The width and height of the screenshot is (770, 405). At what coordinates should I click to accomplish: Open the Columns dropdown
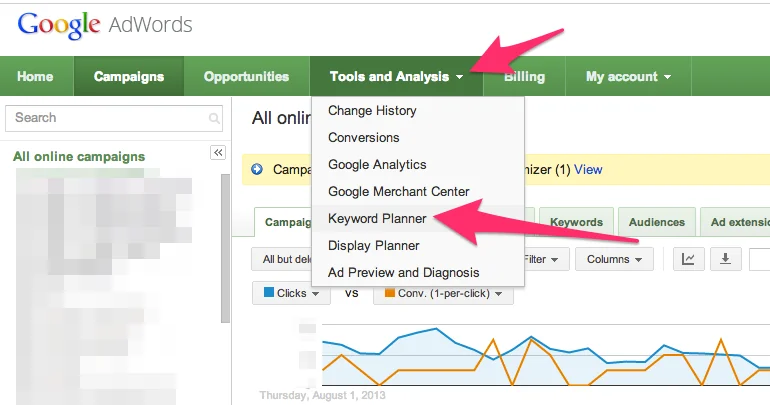click(614, 259)
